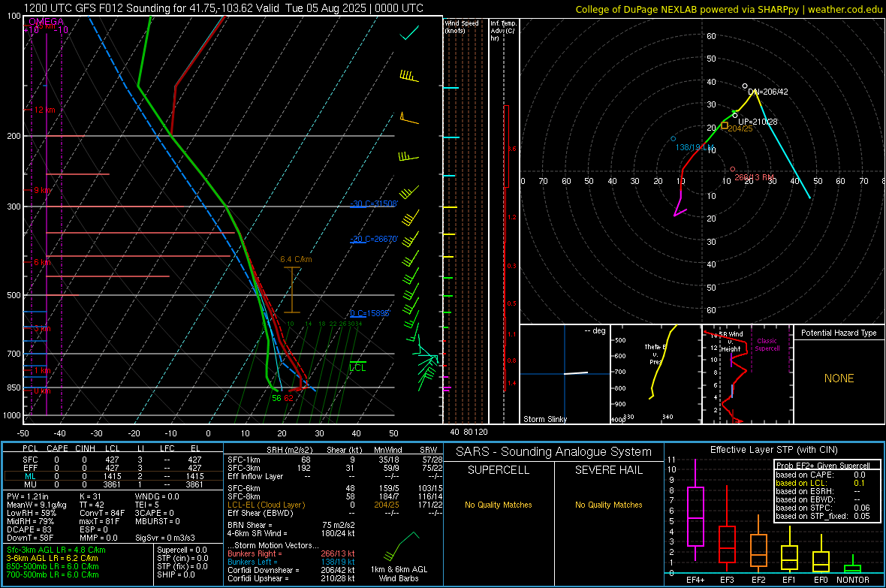
Task: Click the DCAPE = 83 value
Action: tap(29, 529)
